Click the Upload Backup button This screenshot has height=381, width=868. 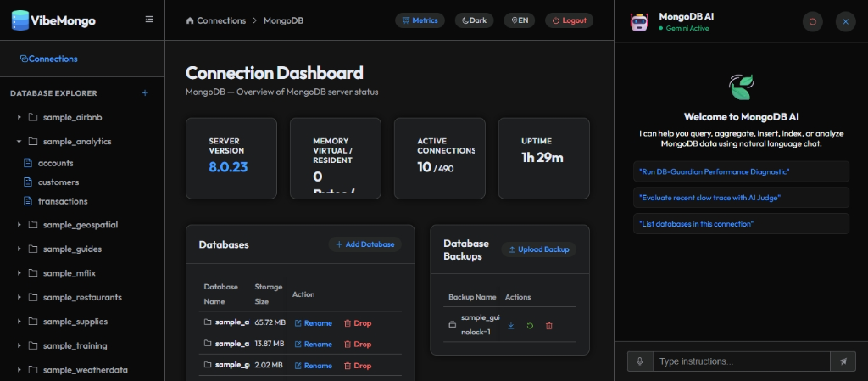point(538,249)
